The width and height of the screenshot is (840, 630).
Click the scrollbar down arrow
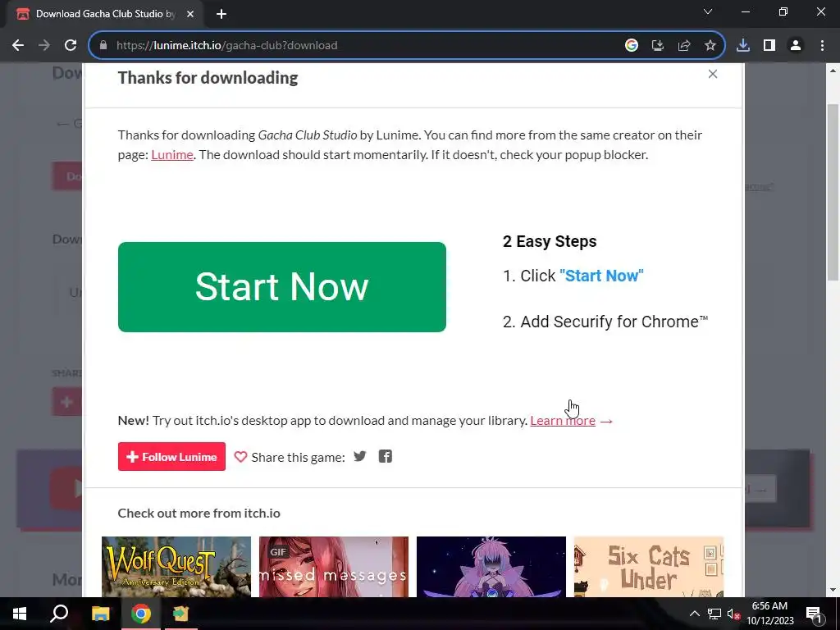[x=833, y=591]
